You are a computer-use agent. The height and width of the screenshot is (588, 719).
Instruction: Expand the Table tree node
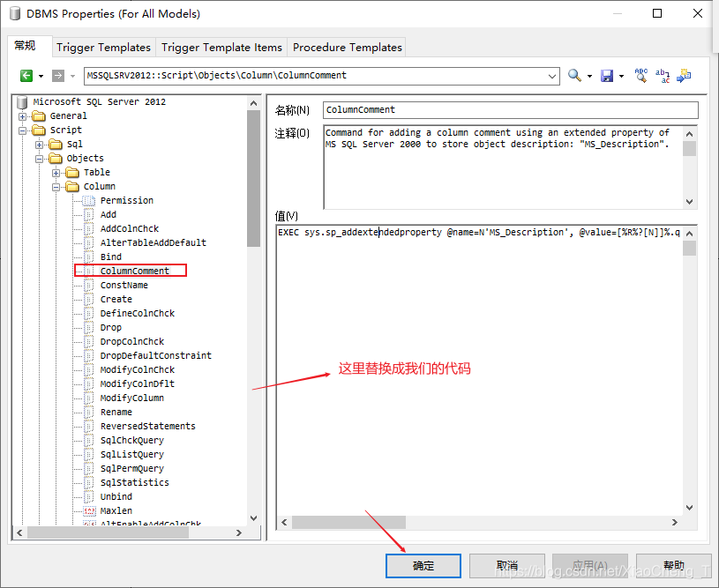point(56,173)
